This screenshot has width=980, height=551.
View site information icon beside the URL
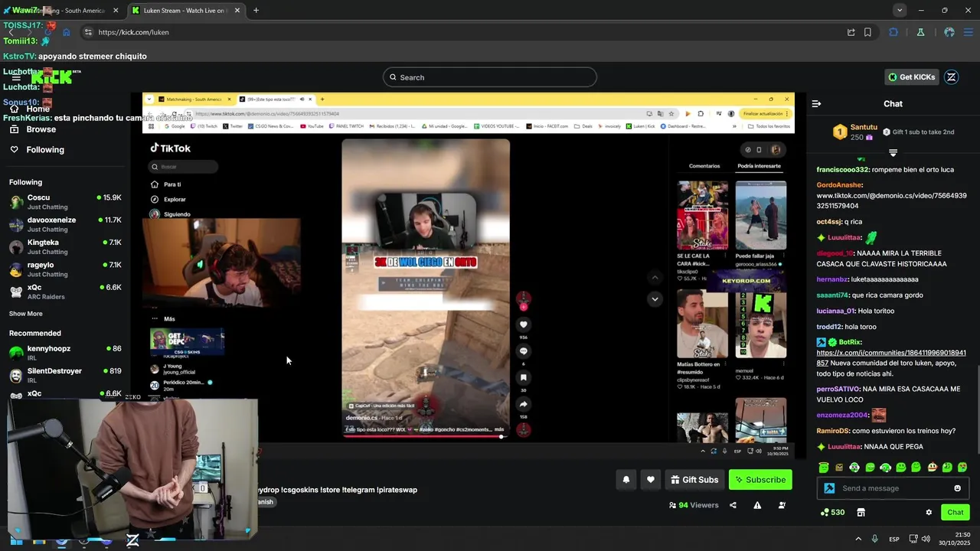click(88, 32)
